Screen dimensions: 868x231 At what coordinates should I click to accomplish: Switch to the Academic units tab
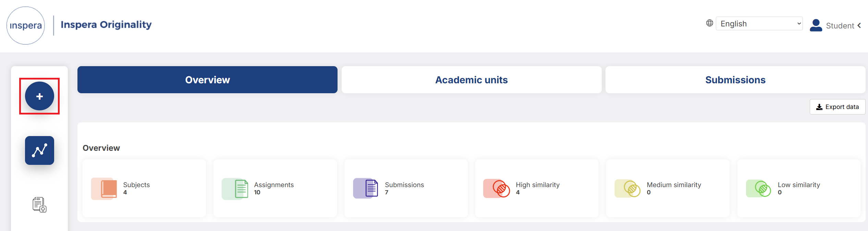(472, 80)
